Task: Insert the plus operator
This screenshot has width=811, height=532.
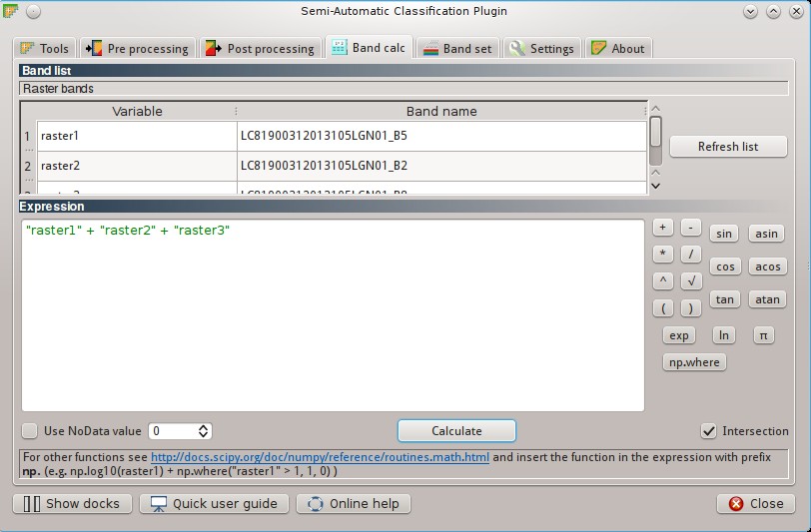Action: point(663,228)
